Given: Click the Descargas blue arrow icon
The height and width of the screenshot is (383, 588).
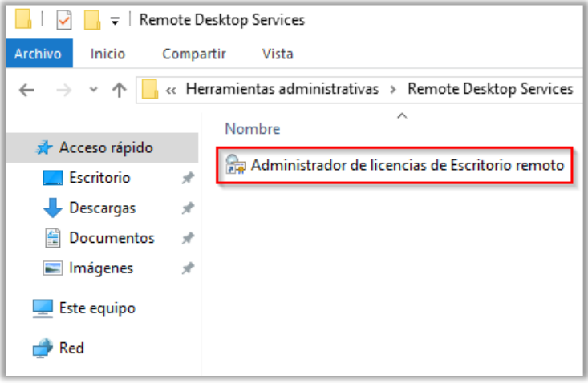Looking at the screenshot, I should tap(52, 208).
